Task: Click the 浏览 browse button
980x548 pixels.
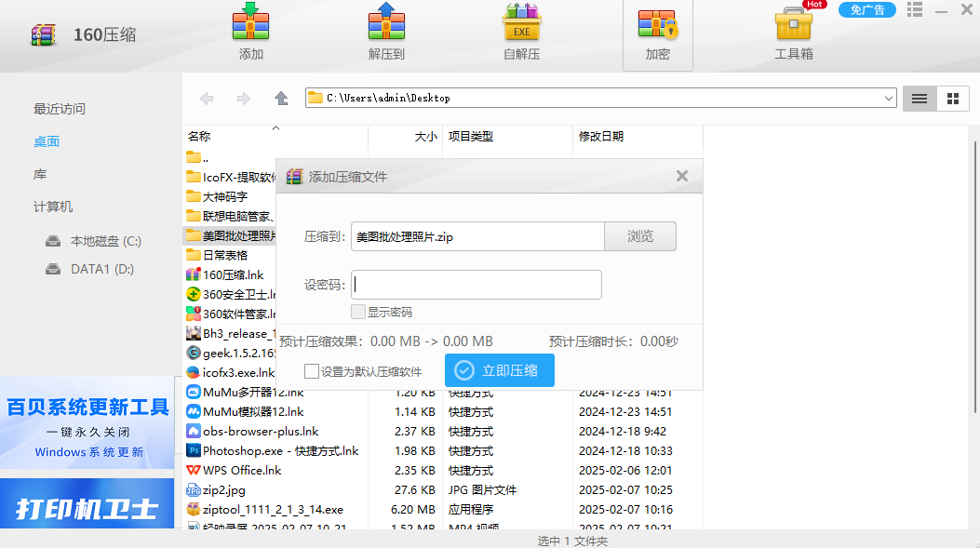Action: (640, 236)
